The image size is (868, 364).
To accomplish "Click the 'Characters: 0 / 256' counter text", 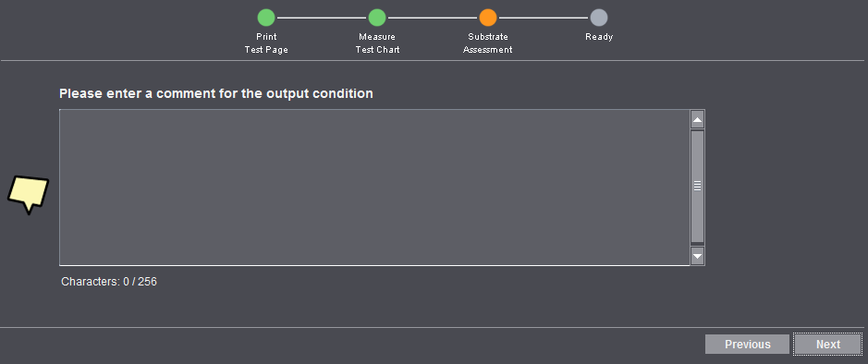I will click(109, 282).
